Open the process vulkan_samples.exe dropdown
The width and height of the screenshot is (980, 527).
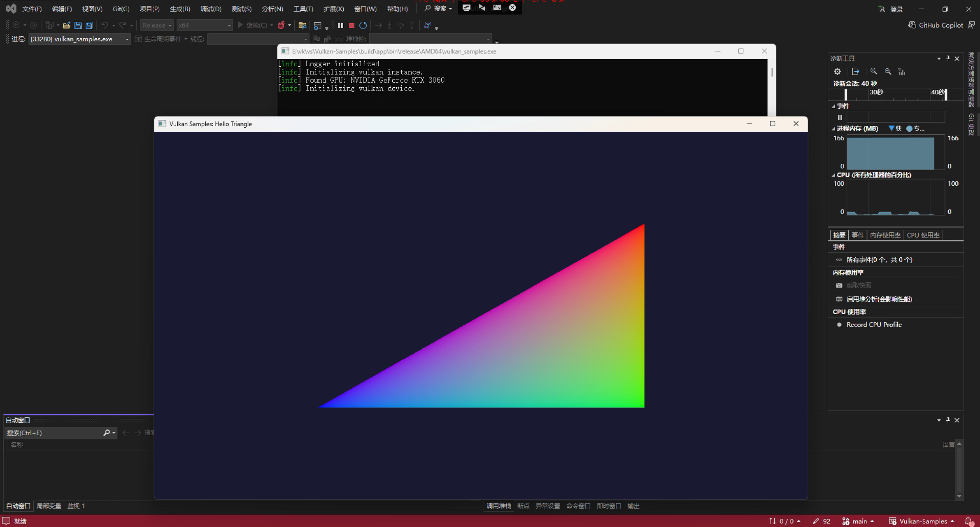pos(127,39)
